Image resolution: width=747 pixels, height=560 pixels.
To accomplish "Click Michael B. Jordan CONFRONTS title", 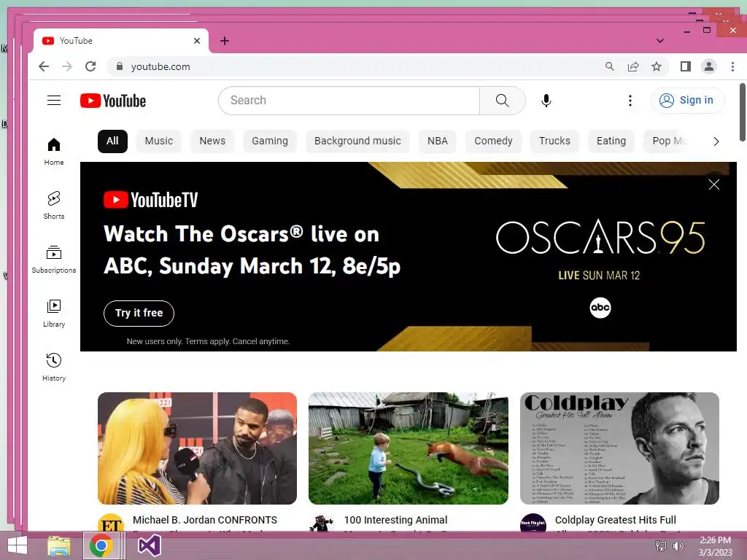I will tap(205, 520).
